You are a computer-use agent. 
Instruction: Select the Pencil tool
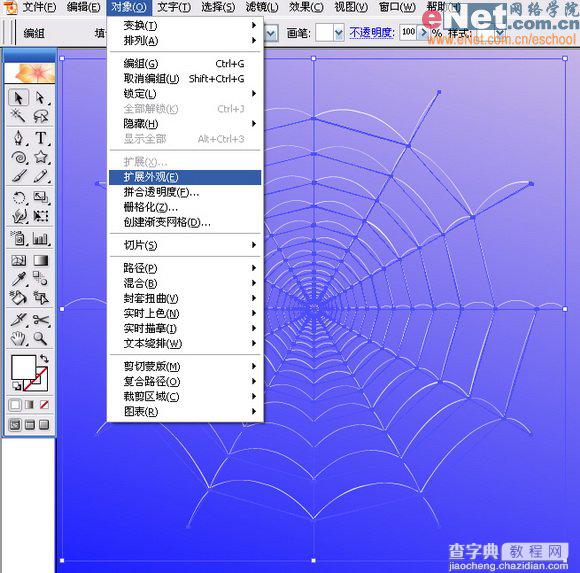[x=40, y=176]
